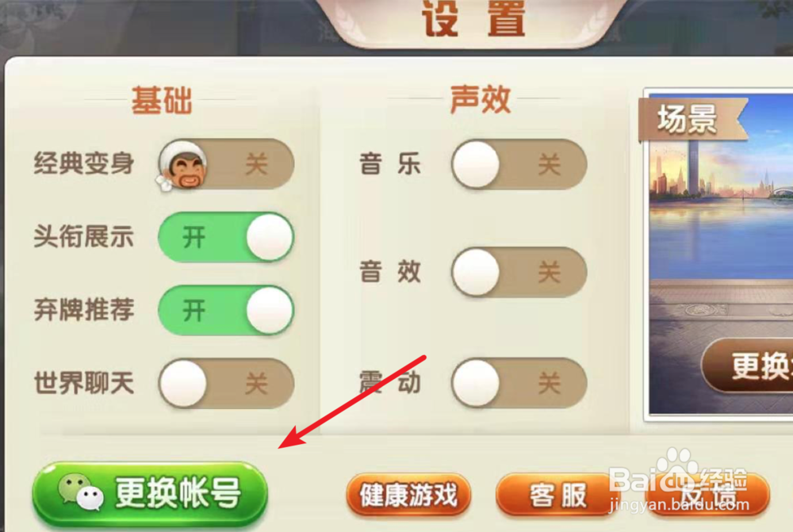Click the brown 更换 scene change button
The image size is (793, 532).
point(749,366)
